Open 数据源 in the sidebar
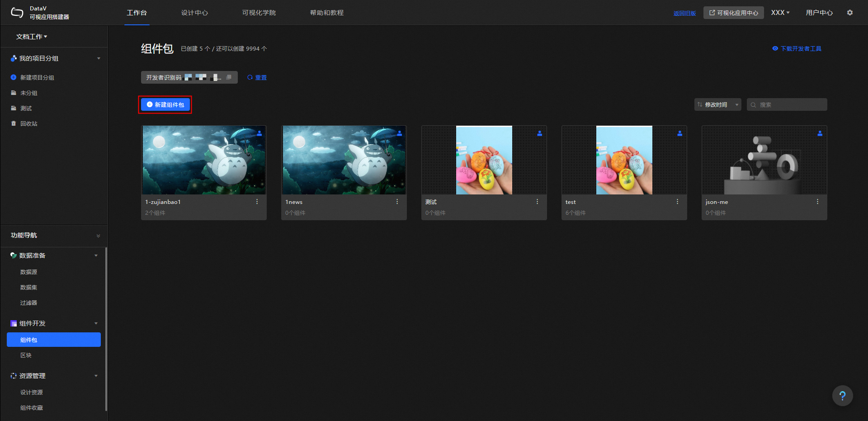Viewport: 868px width, 421px height. coord(28,272)
